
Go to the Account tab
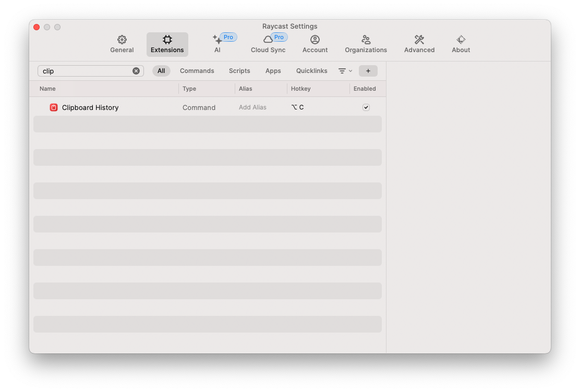(315, 44)
